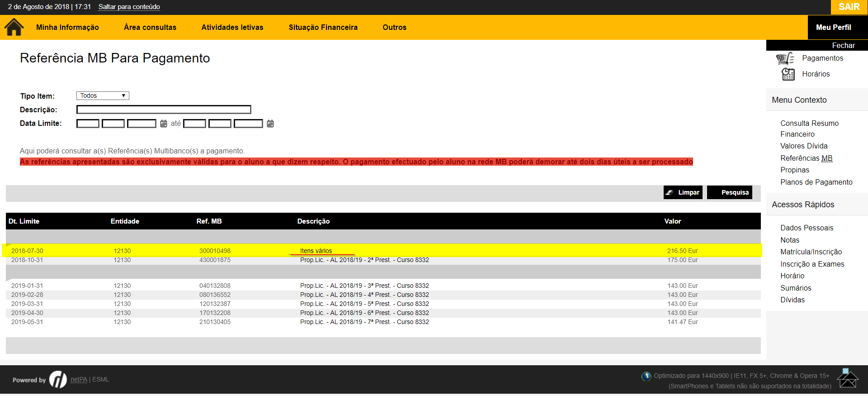Select the 3ª Prest. description row
Screen dimensions: 868x396
[364, 286]
